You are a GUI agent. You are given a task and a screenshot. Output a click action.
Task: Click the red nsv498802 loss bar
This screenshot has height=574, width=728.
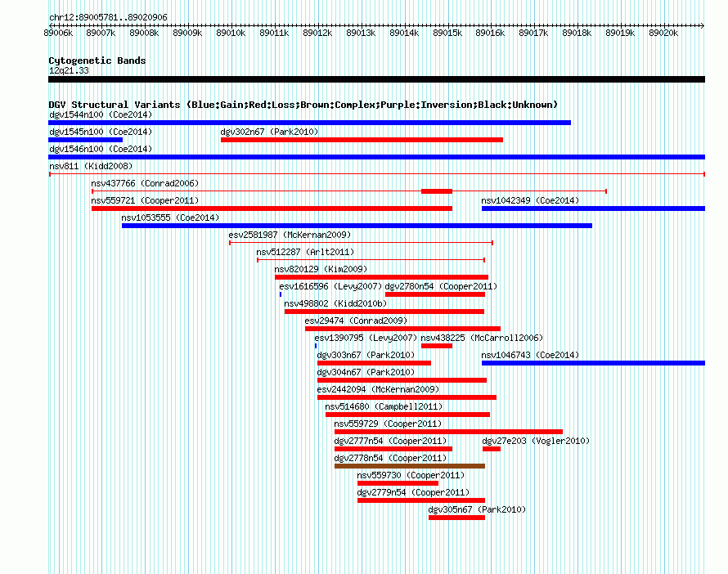coord(384,312)
